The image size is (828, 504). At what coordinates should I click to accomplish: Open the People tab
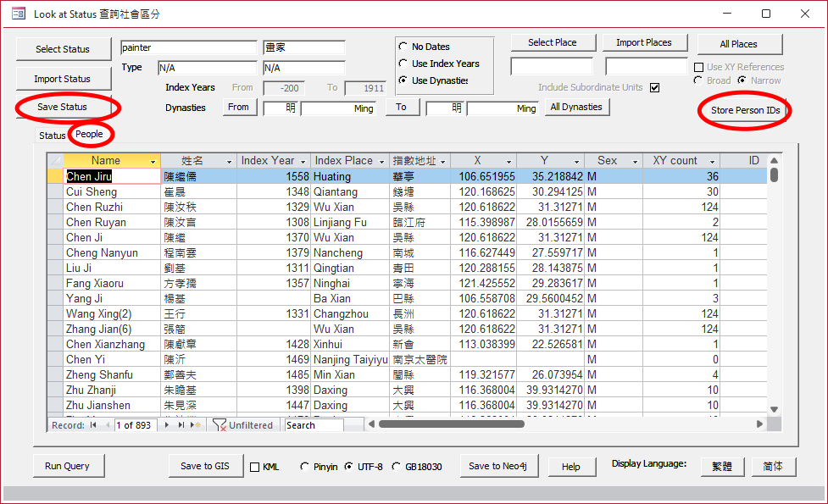pyautogui.click(x=89, y=135)
